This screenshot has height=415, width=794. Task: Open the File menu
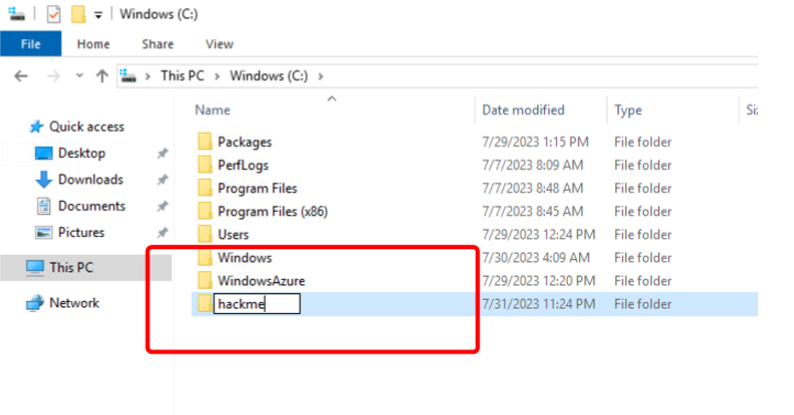point(30,44)
